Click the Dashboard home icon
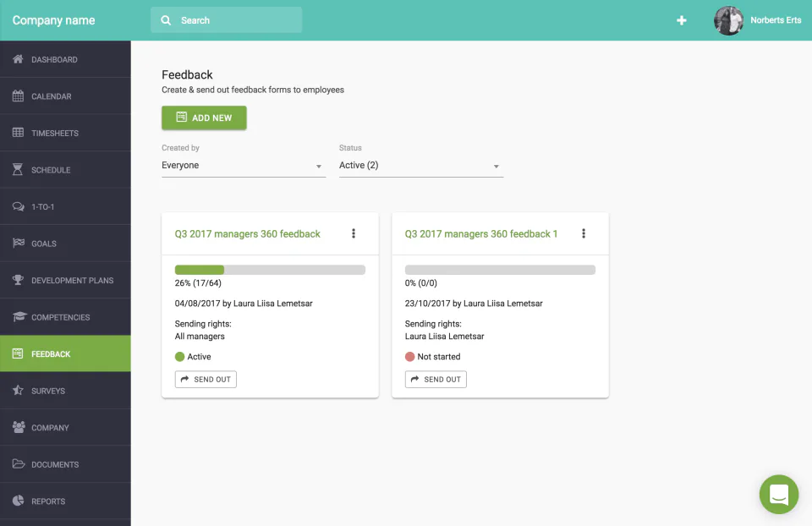 point(18,59)
